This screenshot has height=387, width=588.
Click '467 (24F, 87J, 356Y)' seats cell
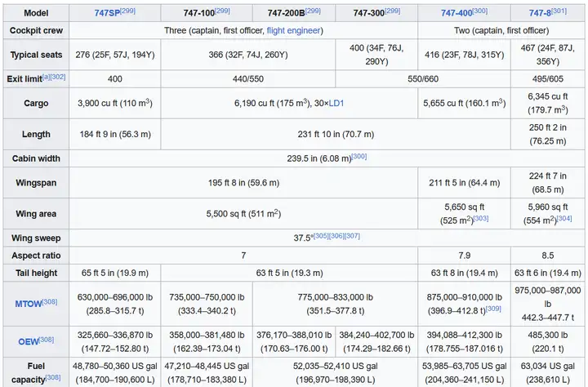click(x=548, y=55)
